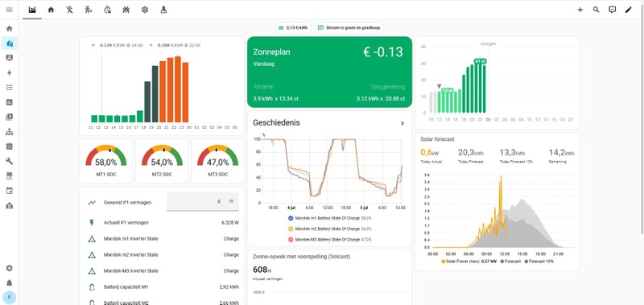Click the 13 ct price marker label
The image size is (644, 305).
point(448,90)
